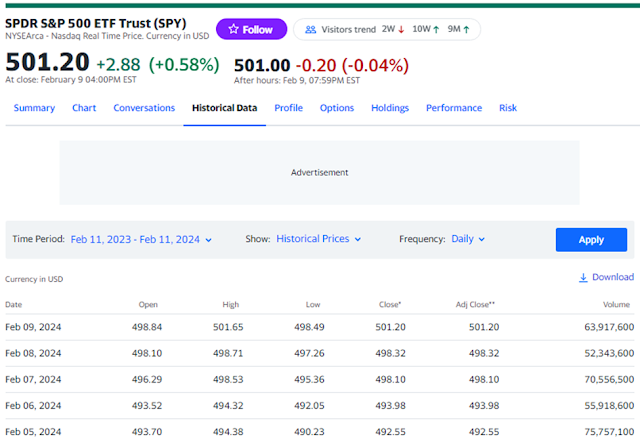Click the Feb 06 low price 492.05
Image resolution: width=640 pixels, height=443 pixels.
point(309,405)
